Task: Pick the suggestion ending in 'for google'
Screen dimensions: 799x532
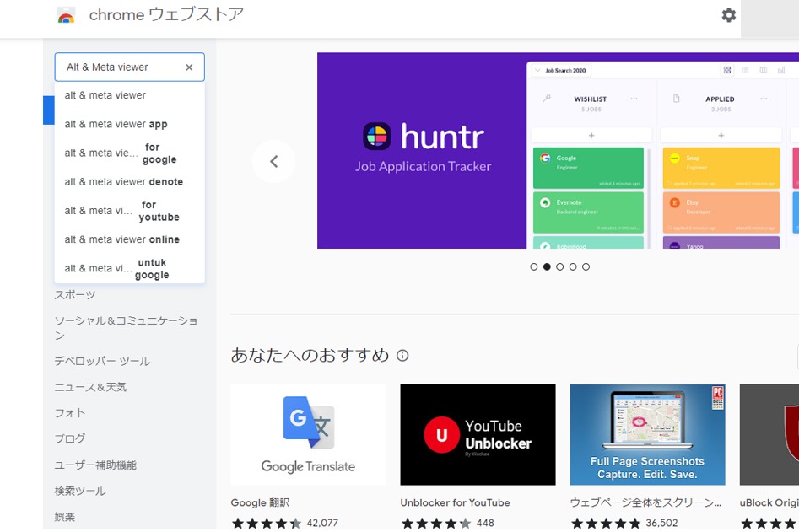Action: pyautogui.click(x=129, y=153)
